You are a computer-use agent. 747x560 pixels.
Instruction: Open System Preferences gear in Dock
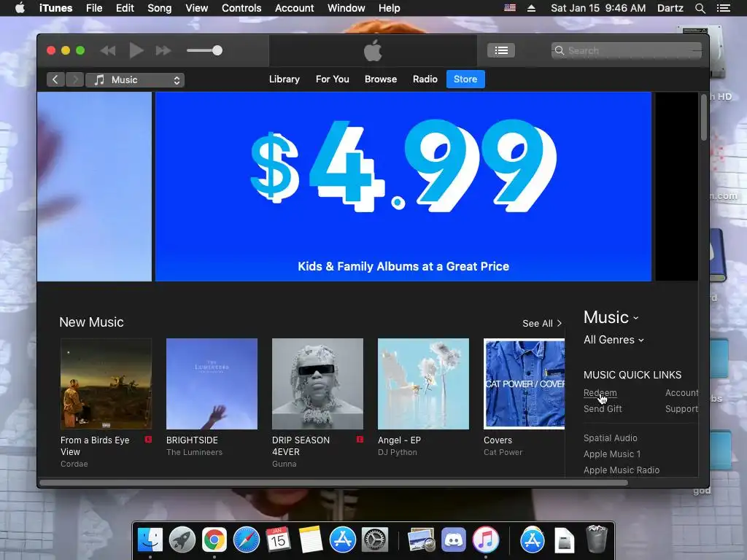[374, 540]
